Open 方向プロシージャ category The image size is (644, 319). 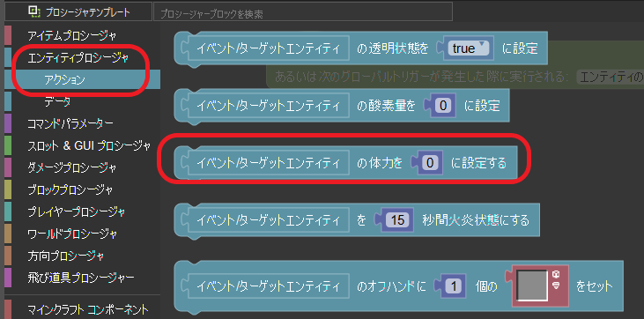pos(66,256)
